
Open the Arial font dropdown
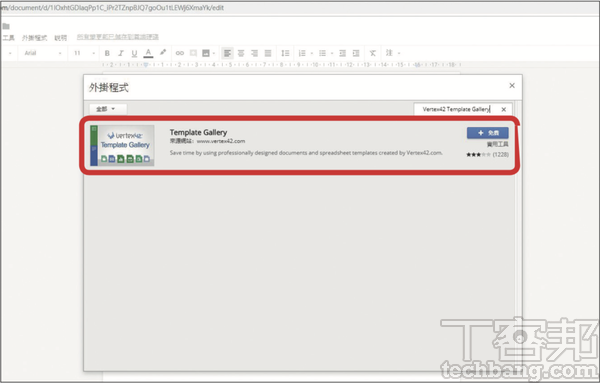point(42,53)
